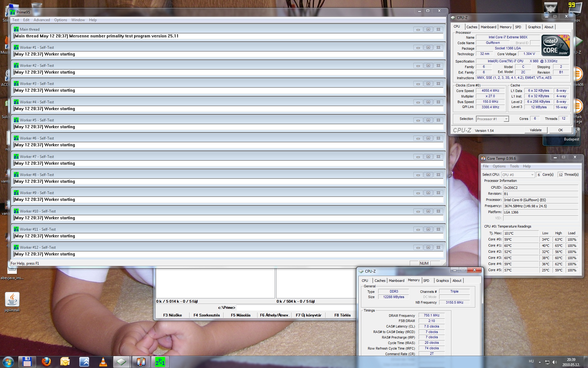Close the Worker #12 Self-Test child window
The height and width of the screenshot is (368, 588).
(x=438, y=247)
